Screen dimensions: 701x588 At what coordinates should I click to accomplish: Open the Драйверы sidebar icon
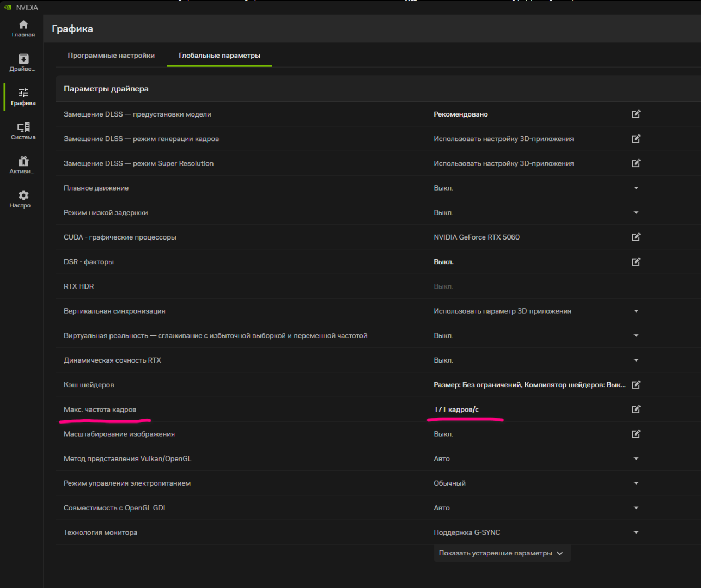pyautogui.click(x=23, y=63)
